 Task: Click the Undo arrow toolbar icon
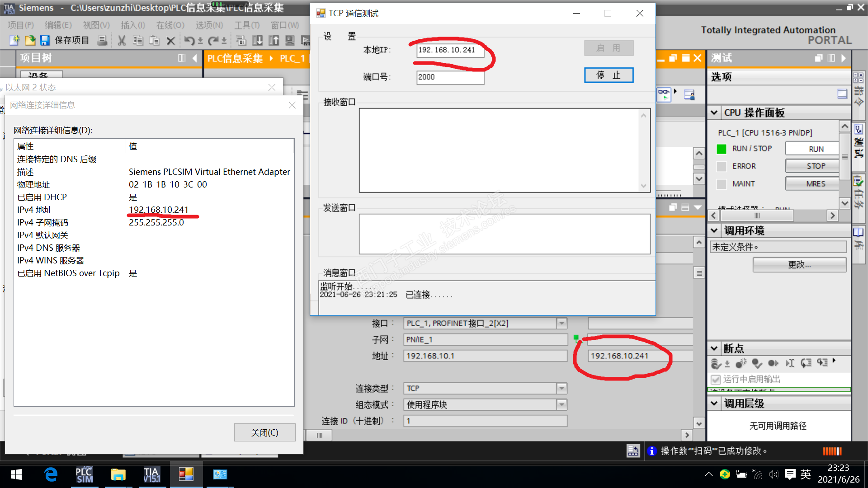189,41
